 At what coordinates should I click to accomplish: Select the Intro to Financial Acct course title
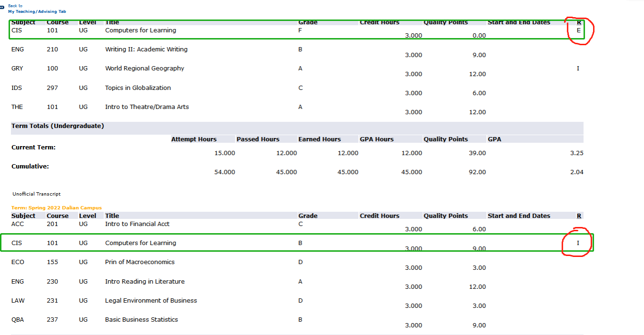[137, 224]
